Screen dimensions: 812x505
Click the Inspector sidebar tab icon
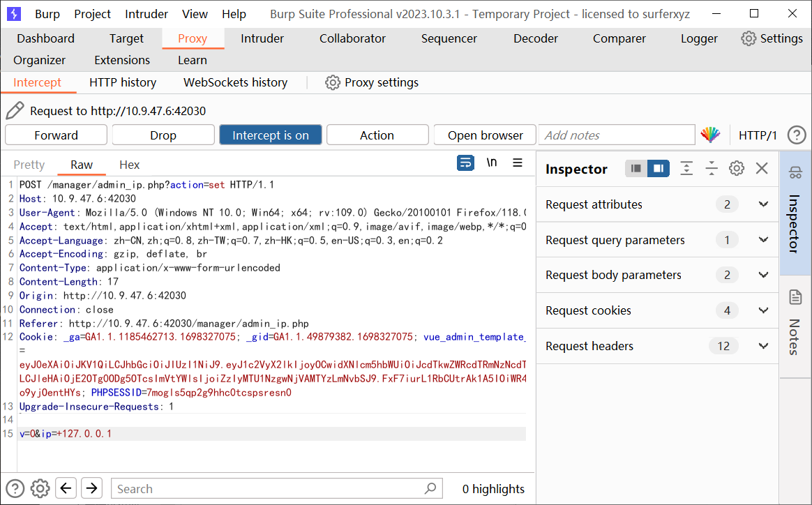tap(795, 173)
